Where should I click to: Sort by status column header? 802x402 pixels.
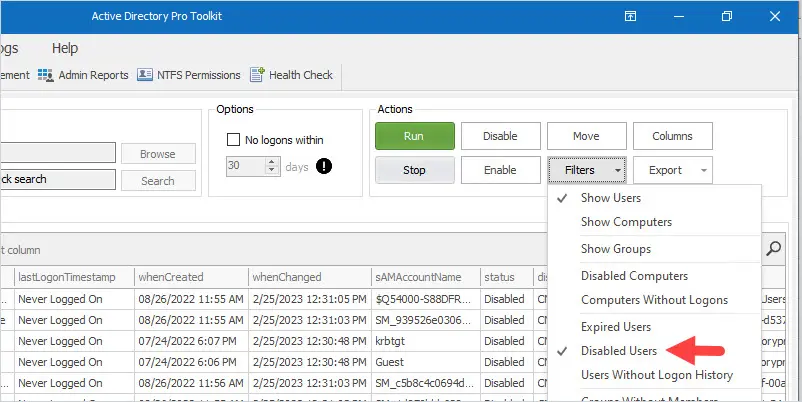pos(507,277)
